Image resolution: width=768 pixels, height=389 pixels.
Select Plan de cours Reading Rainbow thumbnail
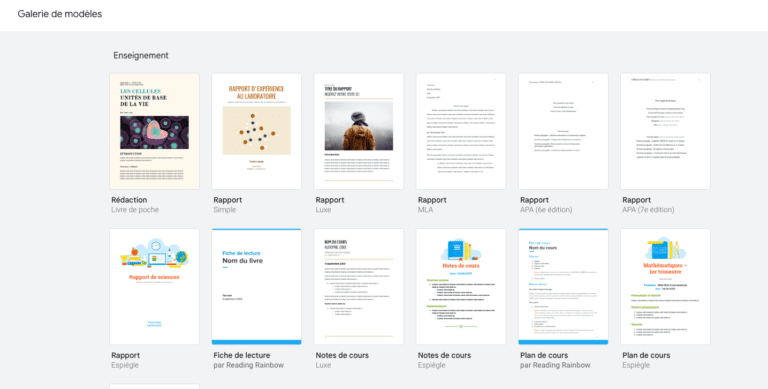tap(563, 287)
